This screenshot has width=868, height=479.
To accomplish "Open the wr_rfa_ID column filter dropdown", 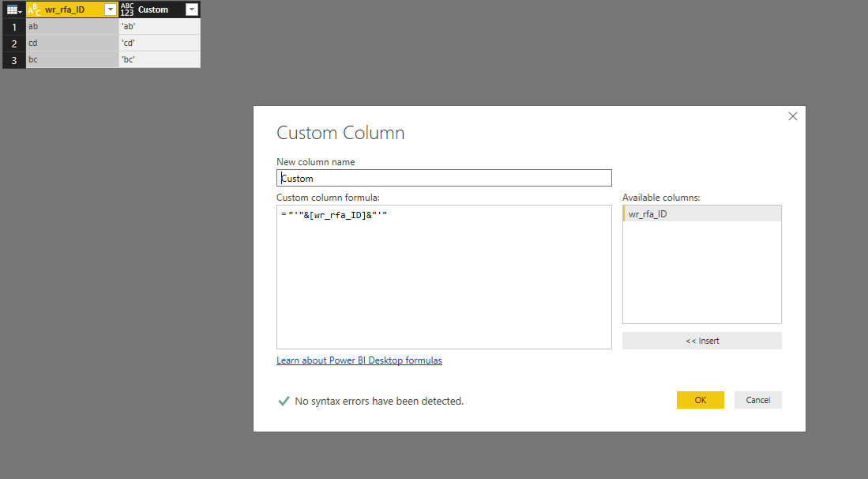I will [110, 9].
